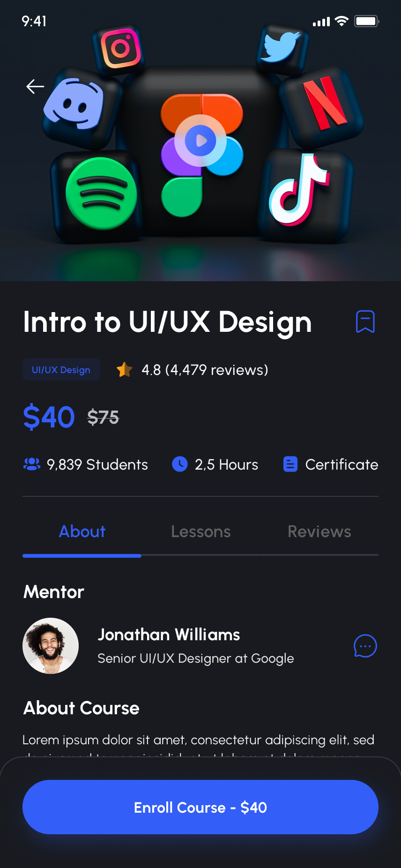This screenshot has width=401, height=868.
Task: Switch to the Lessons tab
Action: (x=200, y=532)
